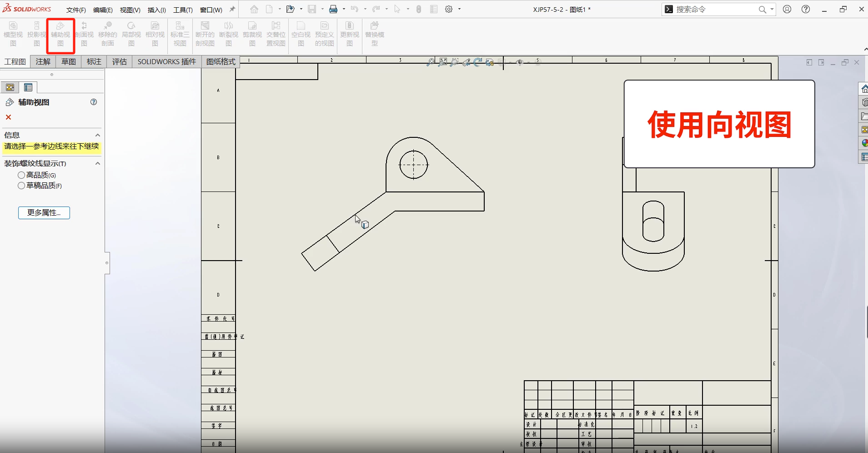
Task: Switch to the 工程图 tab
Action: click(15, 62)
